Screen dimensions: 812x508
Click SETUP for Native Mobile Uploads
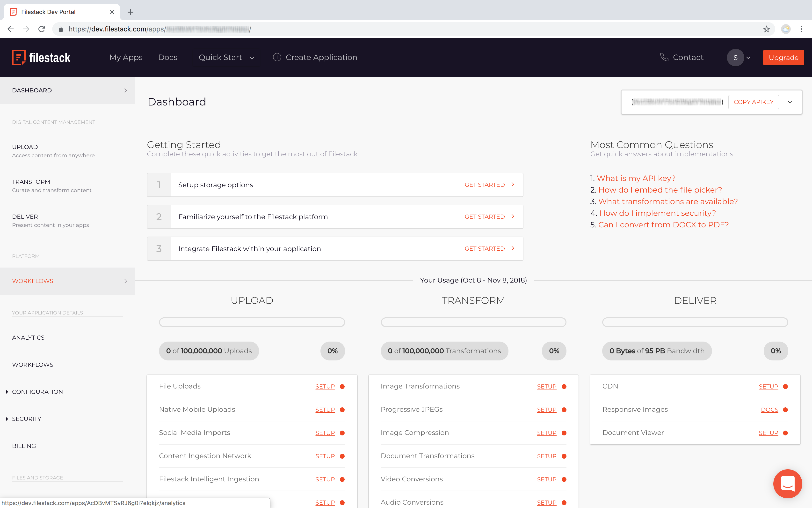tap(325, 410)
